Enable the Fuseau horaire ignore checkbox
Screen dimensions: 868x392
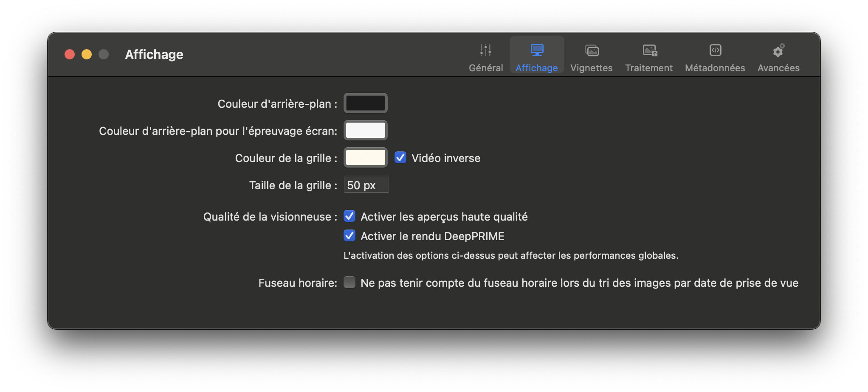[349, 283]
